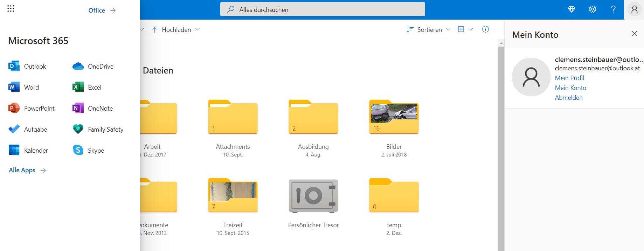Open the details info pane icon
Image resolution: width=644 pixels, height=251 pixels.
(485, 29)
